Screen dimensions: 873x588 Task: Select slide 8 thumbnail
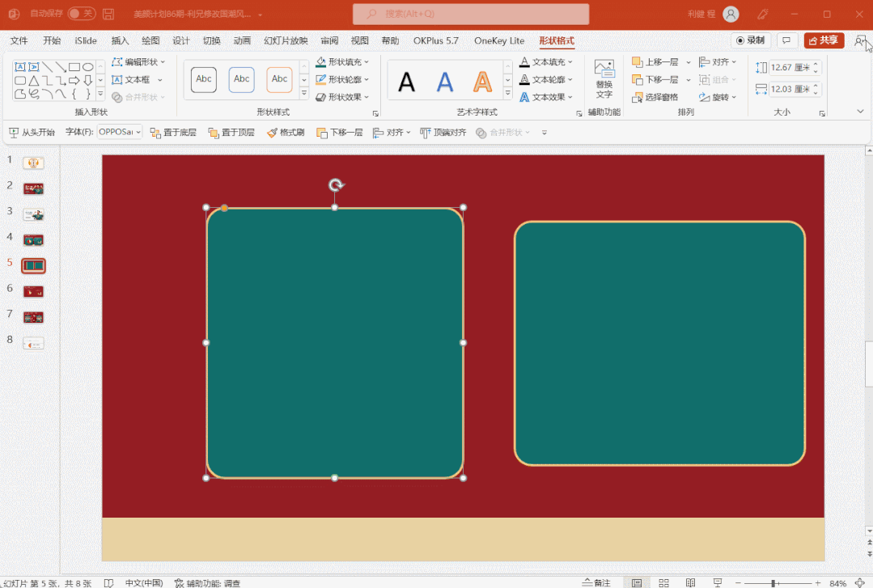[33, 344]
